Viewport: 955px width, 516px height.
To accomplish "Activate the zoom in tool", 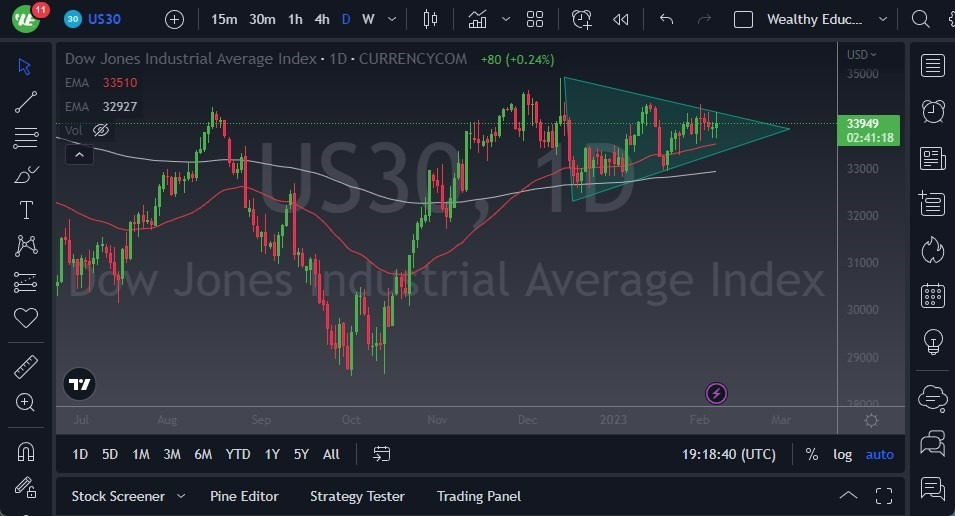I will click(x=25, y=402).
